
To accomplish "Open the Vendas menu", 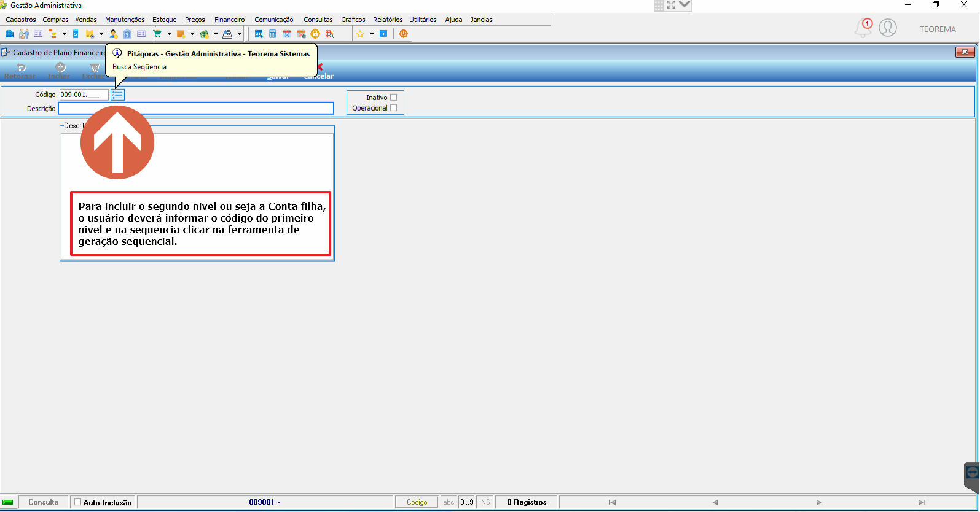I will point(86,20).
